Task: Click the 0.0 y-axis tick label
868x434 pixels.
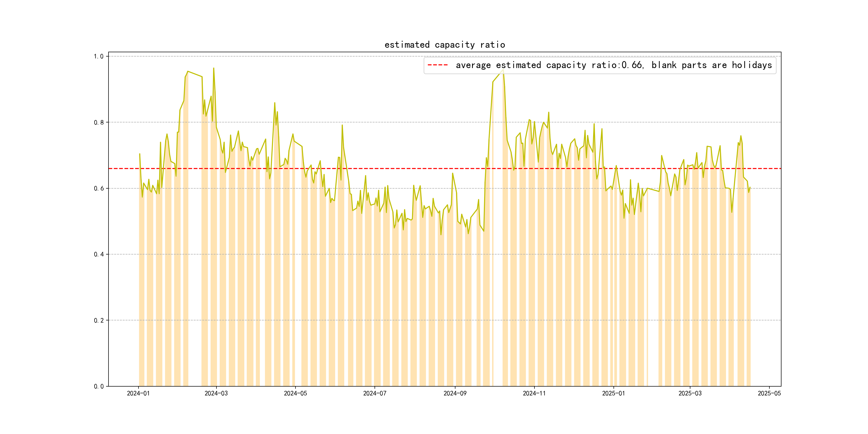Action: (x=98, y=386)
